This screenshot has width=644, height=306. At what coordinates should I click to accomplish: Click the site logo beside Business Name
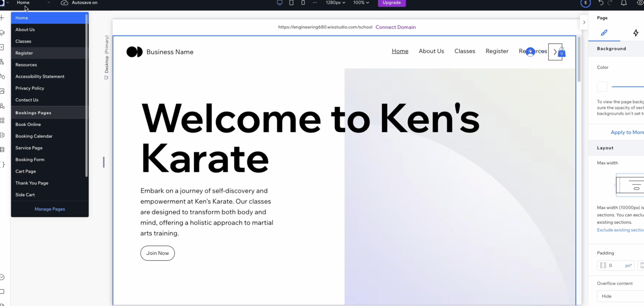click(134, 52)
